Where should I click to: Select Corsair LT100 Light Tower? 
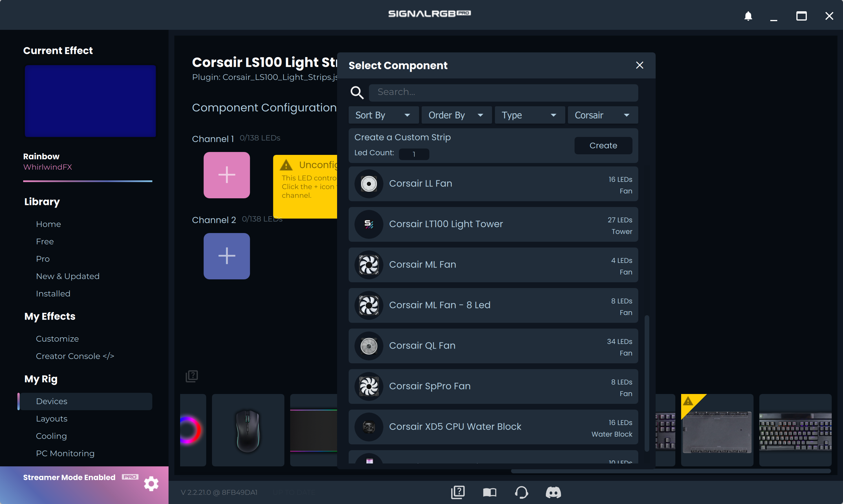(493, 224)
